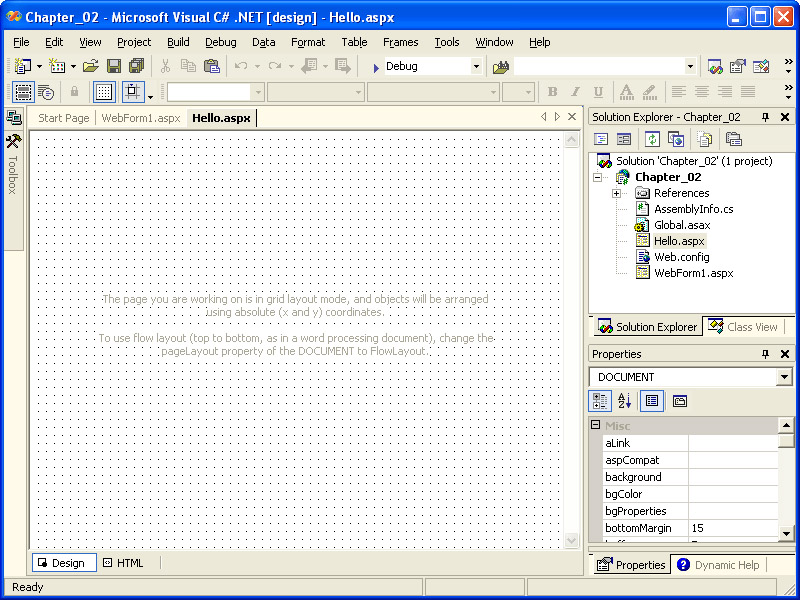Switch to HTML view
Image resolution: width=800 pixels, height=600 pixels.
point(123,563)
